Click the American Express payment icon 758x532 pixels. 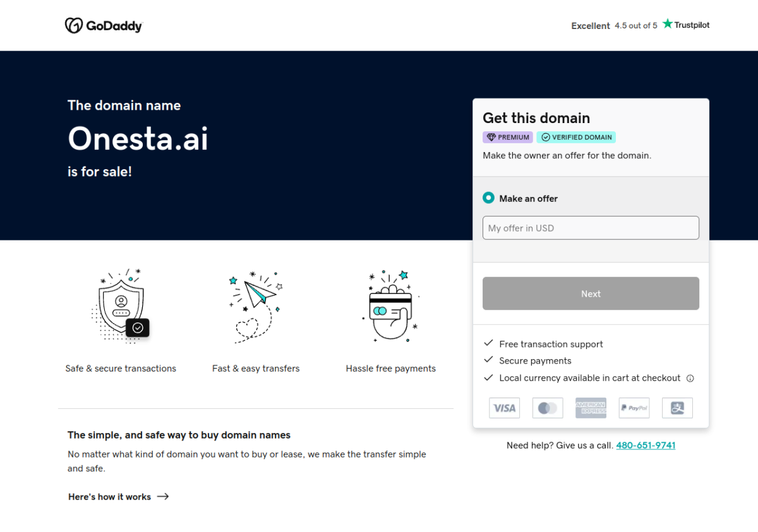tap(591, 408)
